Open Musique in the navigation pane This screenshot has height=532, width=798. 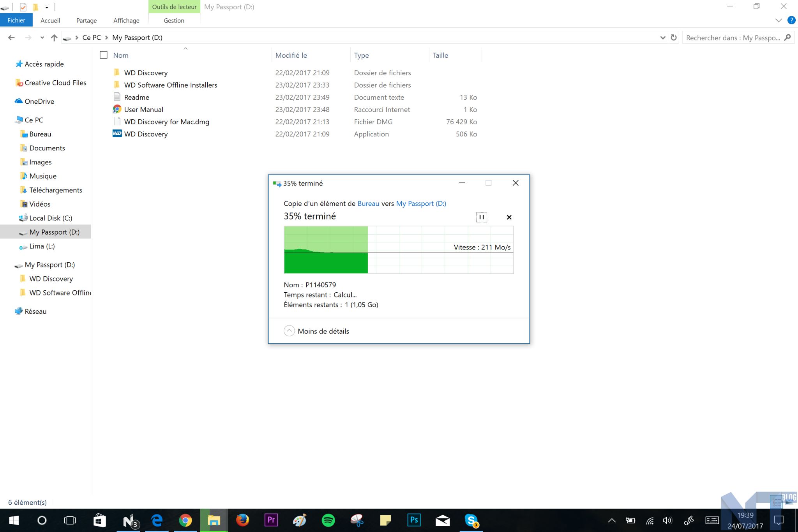click(x=43, y=176)
